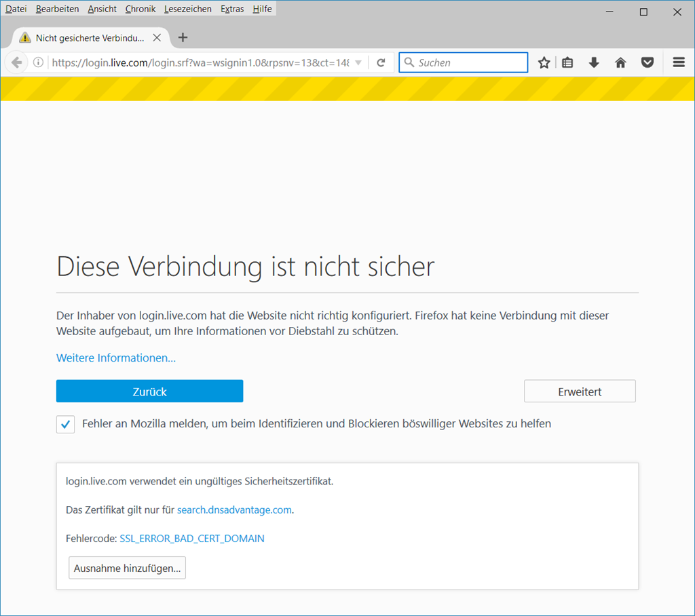Open the 'Weitere Informationen...' link
This screenshot has width=695, height=616.
(115, 358)
